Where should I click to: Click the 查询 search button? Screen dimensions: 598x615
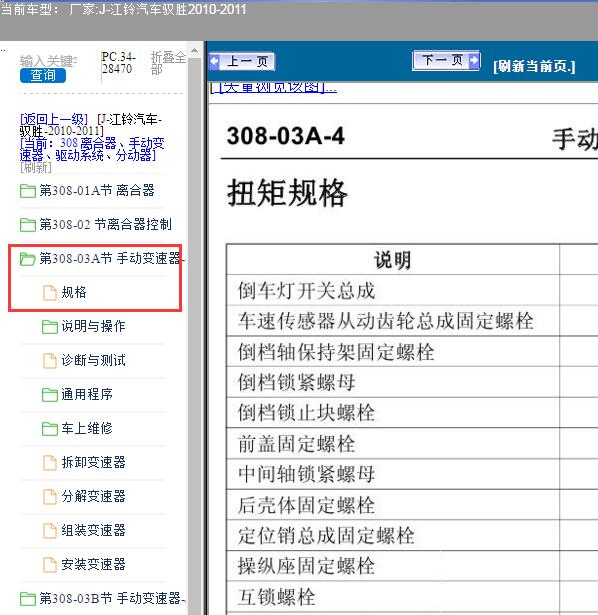tap(43, 75)
